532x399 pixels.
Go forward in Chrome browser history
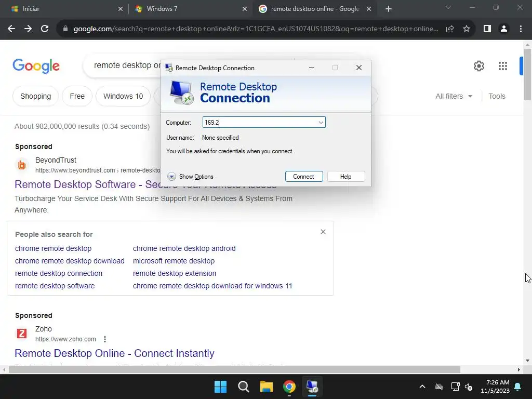(x=28, y=29)
